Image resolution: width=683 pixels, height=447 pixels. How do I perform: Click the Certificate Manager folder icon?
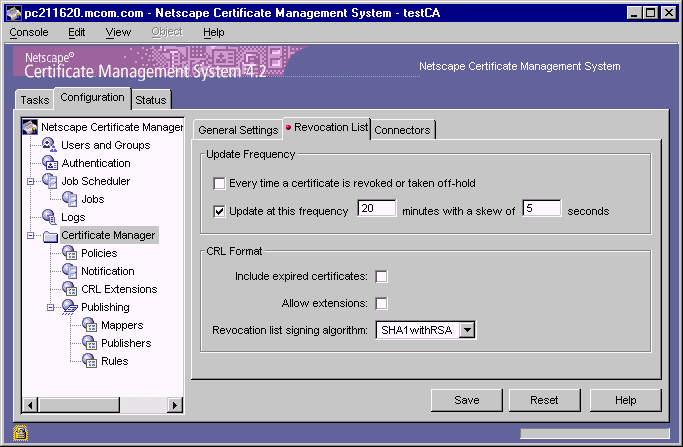pos(51,236)
